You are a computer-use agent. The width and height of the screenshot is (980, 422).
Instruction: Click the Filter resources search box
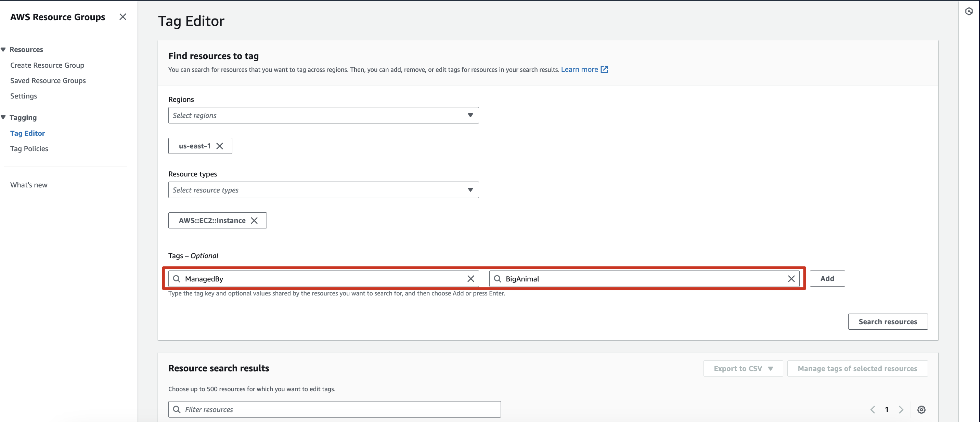click(x=334, y=409)
